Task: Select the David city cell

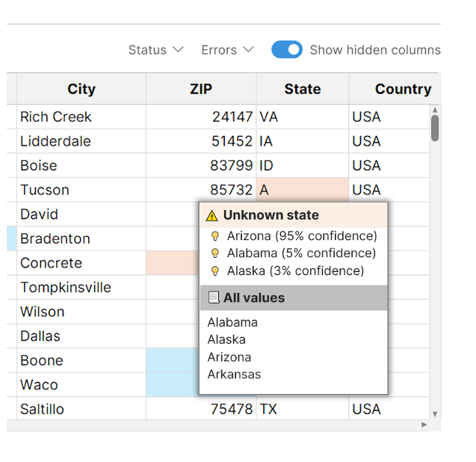Action: click(x=81, y=214)
